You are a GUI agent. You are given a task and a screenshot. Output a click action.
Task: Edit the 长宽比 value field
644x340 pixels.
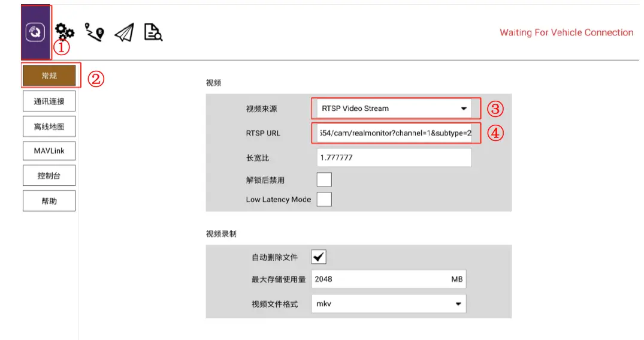point(394,158)
